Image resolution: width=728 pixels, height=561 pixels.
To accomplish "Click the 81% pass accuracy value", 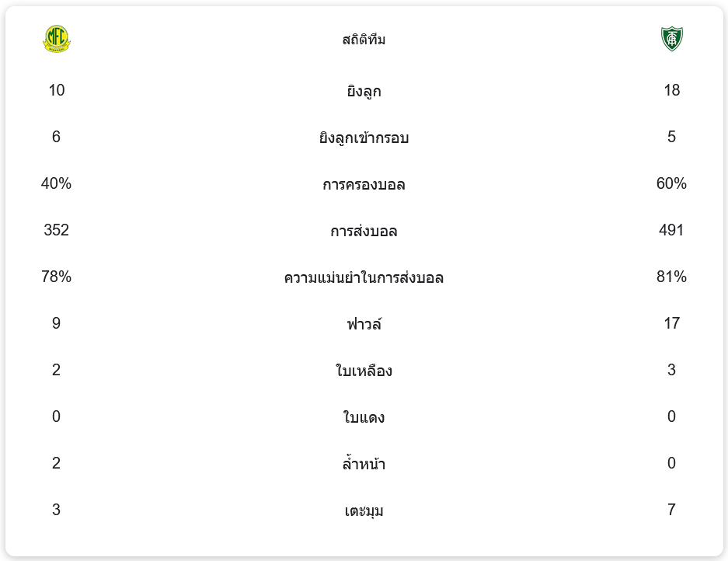I will pos(671,277).
